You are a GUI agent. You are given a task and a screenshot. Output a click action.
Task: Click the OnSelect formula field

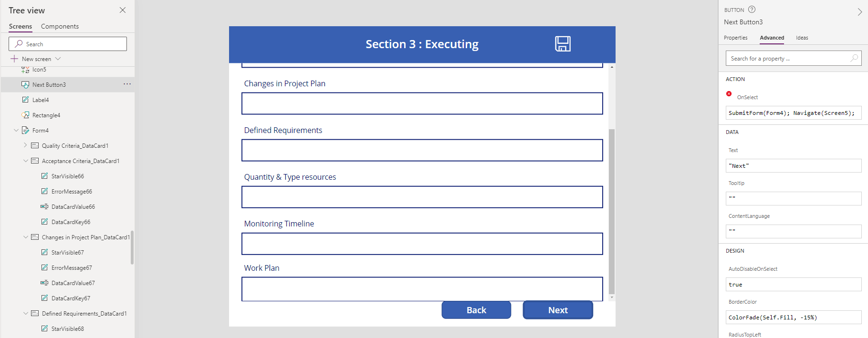(x=793, y=113)
